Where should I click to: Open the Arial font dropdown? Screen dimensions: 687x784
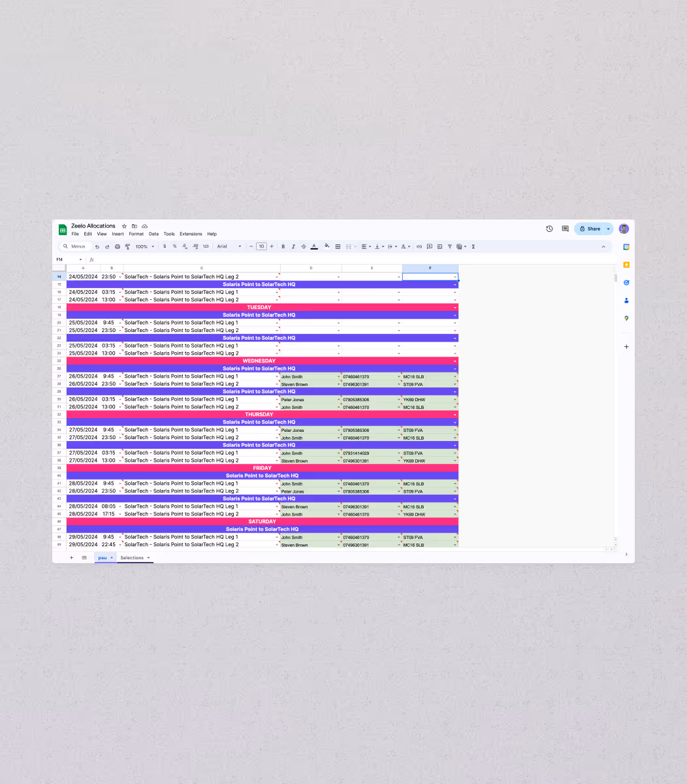[x=229, y=246]
